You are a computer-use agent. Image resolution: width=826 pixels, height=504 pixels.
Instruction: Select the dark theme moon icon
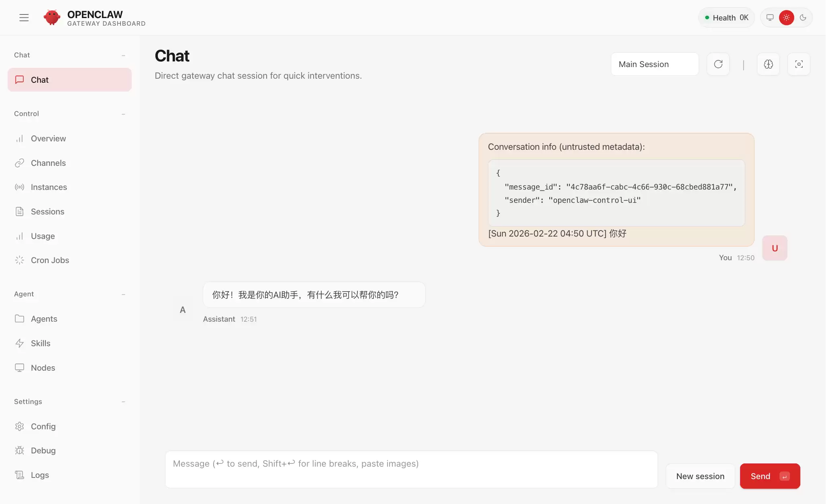point(803,18)
